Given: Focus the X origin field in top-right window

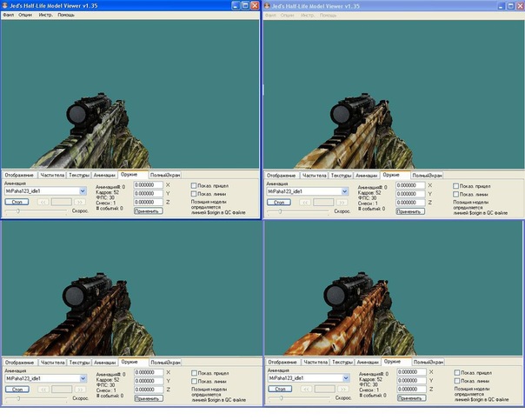Looking at the screenshot, I should point(410,185).
